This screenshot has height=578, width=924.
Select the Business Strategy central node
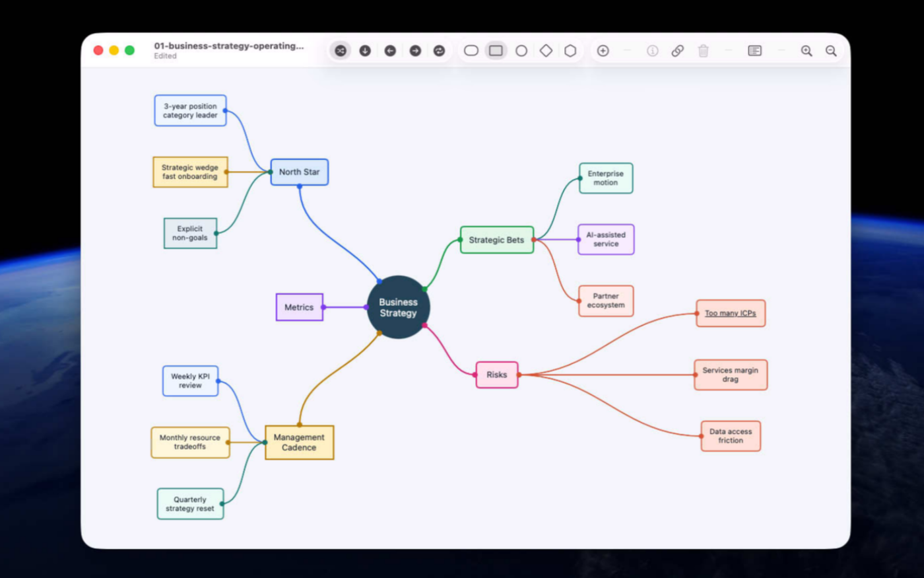(399, 307)
